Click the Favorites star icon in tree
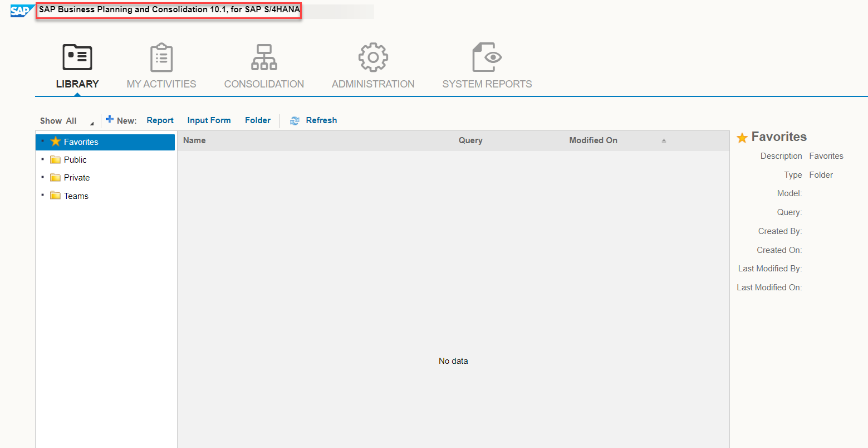The height and width of the screenshot is (448, 868). (x=56, y=142)
